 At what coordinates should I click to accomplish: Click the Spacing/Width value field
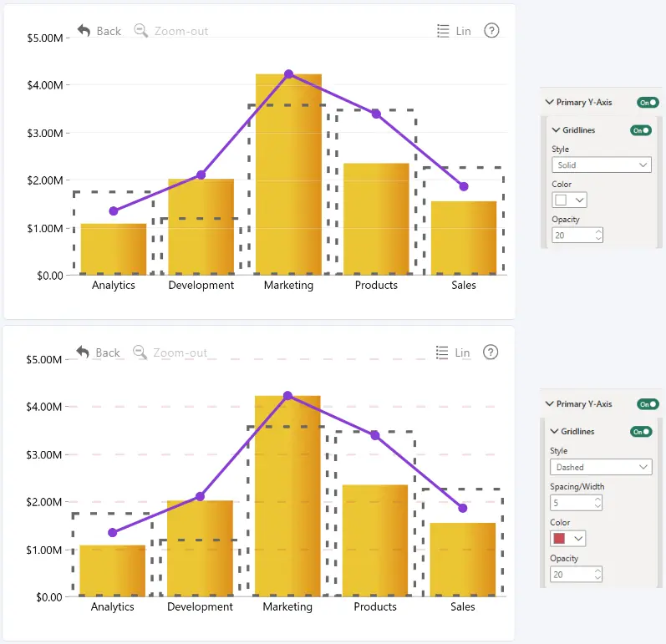pyautogui.click(x=576, y=503)
